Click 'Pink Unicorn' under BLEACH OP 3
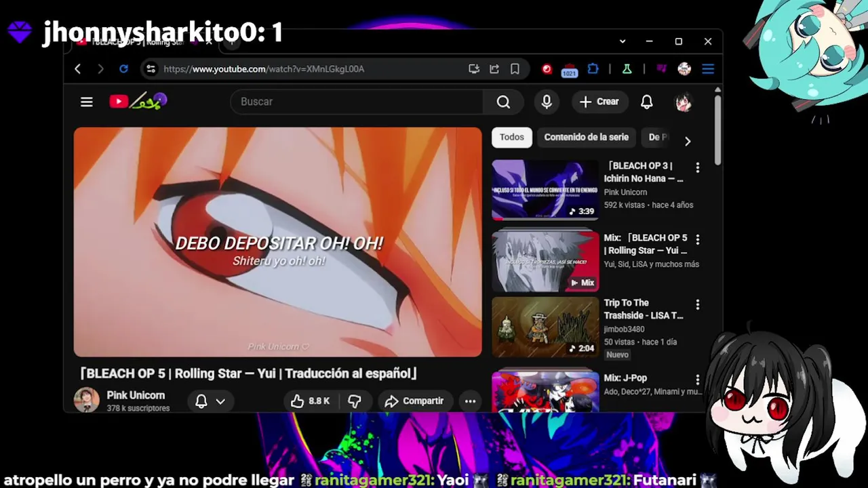 pos(625,192)
